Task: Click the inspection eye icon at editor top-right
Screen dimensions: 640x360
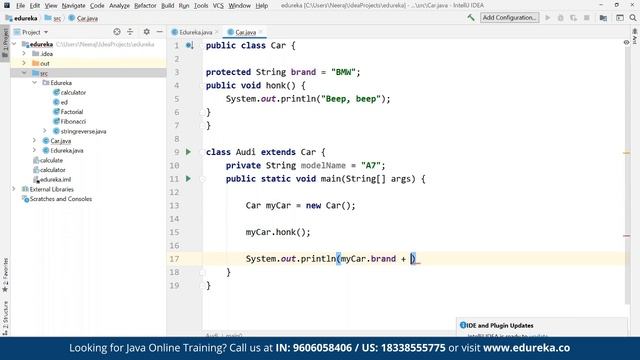Action: pos(627,42)
